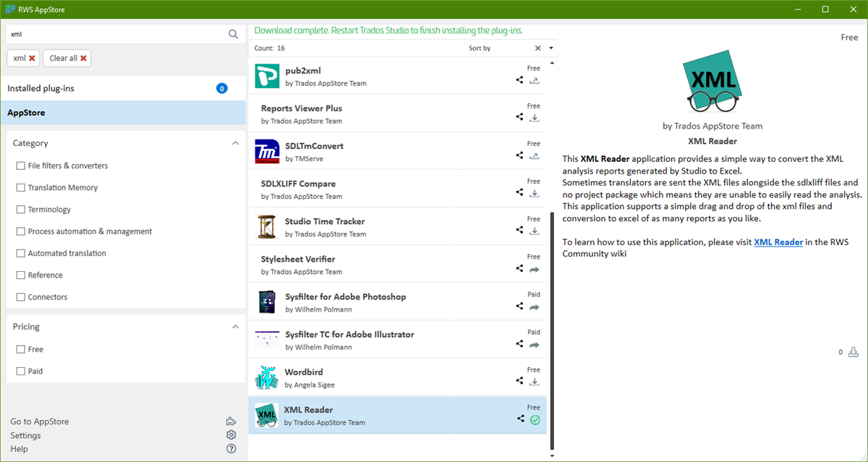Share Sysfilter for Adobe Photoshop
The width and height of the screenshot is (868, 462).
click(519, 306)
